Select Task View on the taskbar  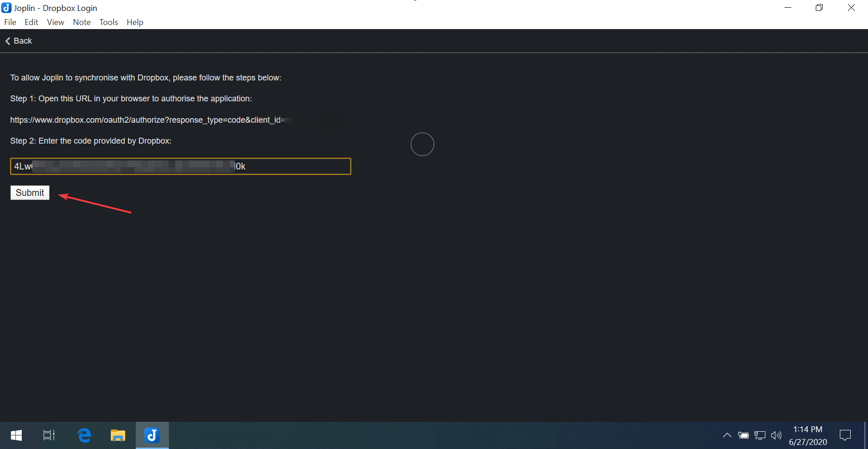coord(49,435)
